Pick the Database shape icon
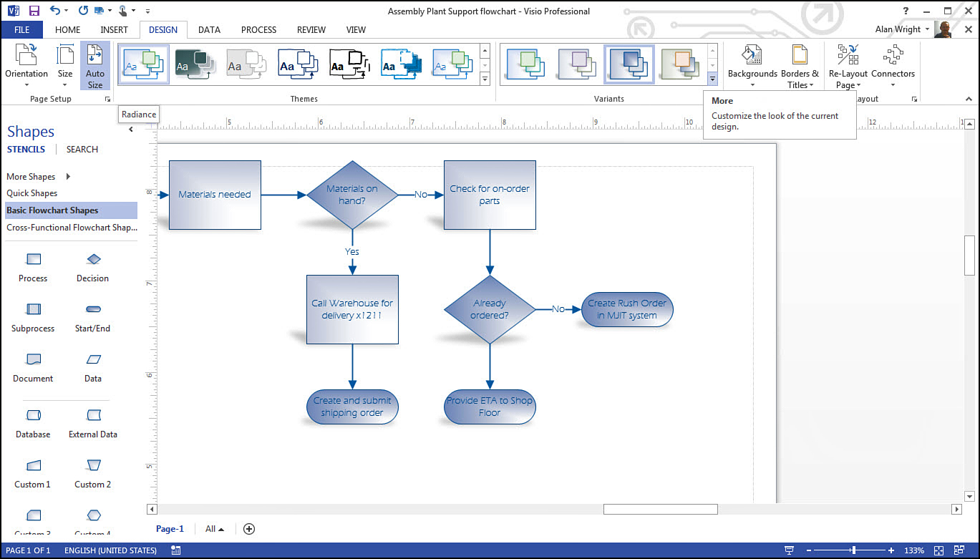Viewport: 980px width, 559px height. (x=33, y=415)
